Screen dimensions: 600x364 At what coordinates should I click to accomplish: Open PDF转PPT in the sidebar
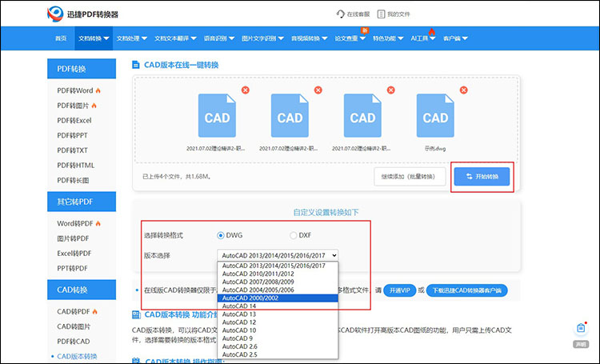tap(72, 135)
